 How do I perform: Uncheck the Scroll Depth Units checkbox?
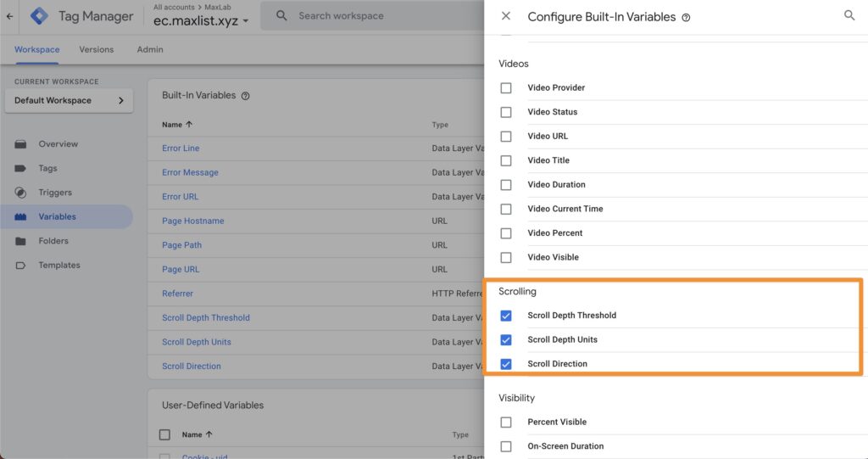(x=506, y=340)
